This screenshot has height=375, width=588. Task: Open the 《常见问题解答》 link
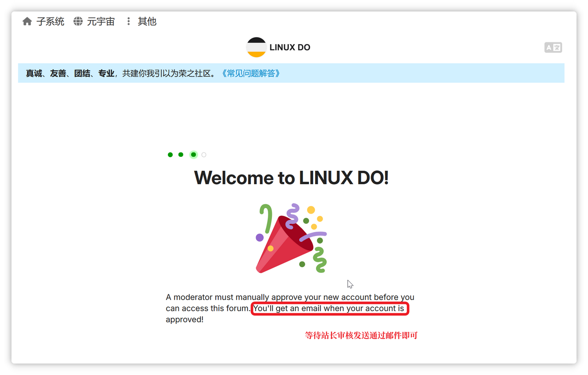[251, 73]
